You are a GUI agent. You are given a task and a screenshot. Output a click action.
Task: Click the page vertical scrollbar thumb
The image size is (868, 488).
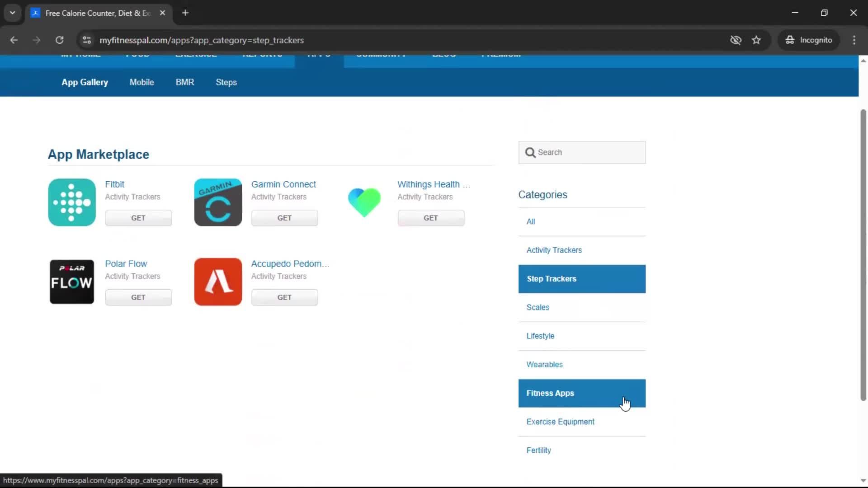click(863, 255)
